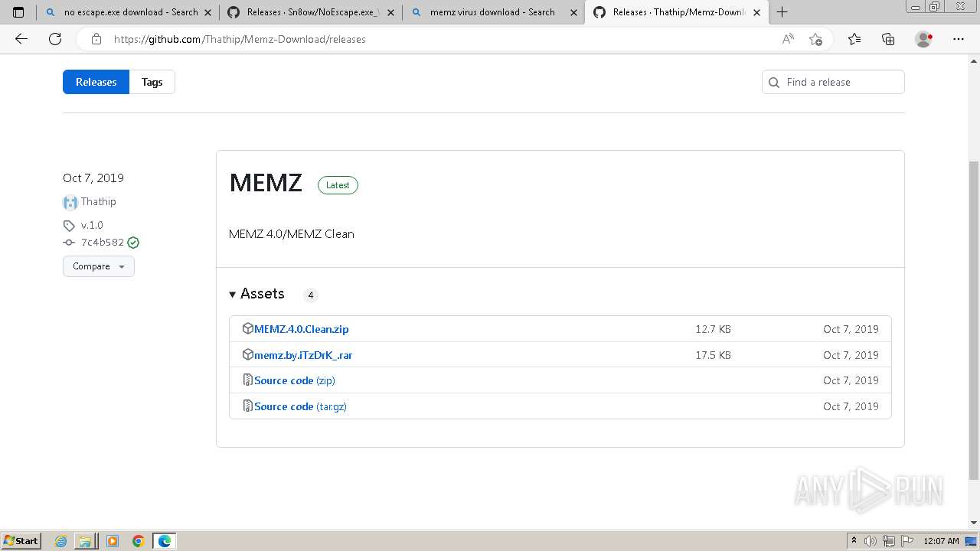Open the media player taskbar icon
980x551 pixels.
113,541
